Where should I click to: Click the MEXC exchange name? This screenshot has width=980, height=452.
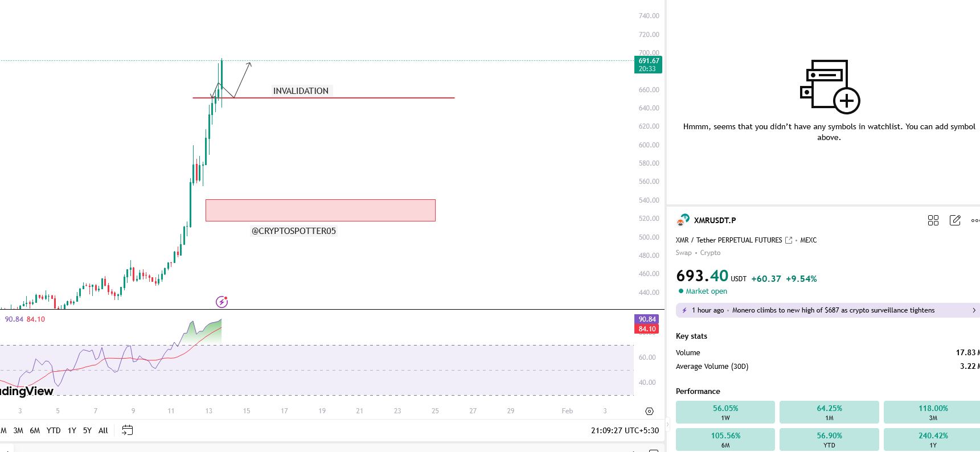[809, 240]
